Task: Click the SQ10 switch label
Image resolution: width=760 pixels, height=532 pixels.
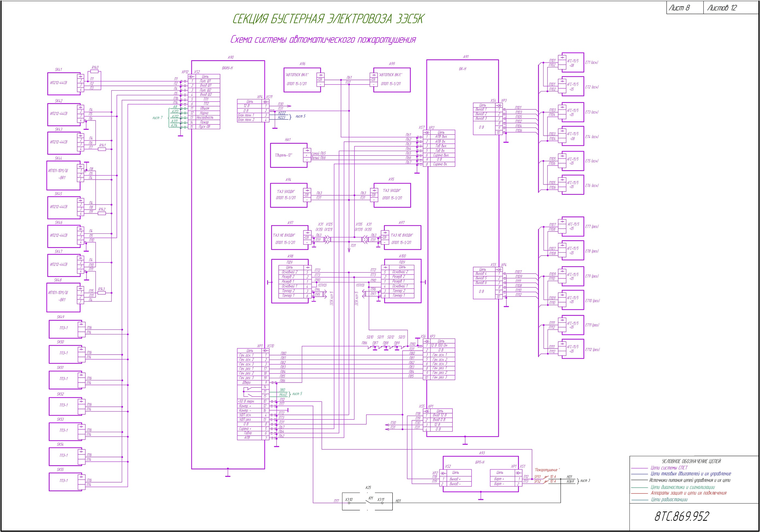Action: point(370,337)
